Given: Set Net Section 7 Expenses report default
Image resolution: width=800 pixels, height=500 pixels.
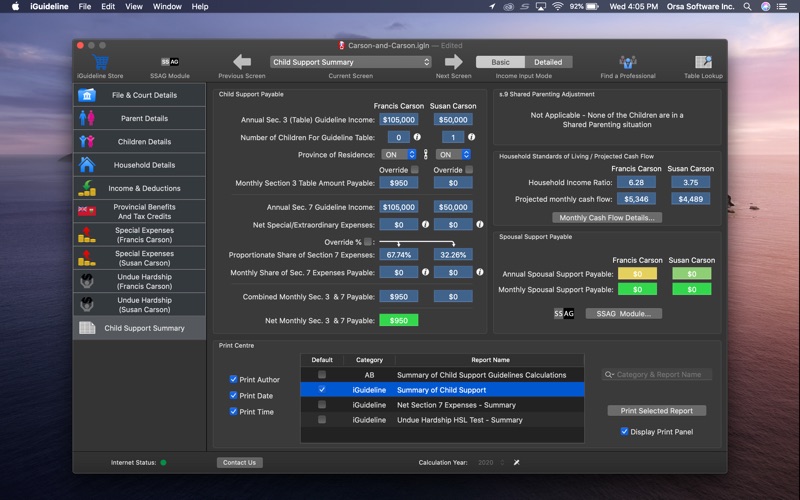Looking at the screenshot, I should coord(322,405).
